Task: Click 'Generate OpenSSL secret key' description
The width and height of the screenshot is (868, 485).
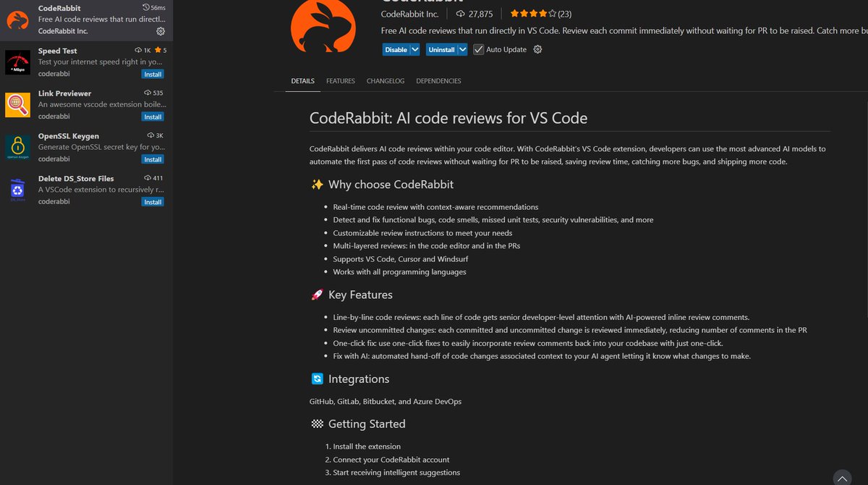Action: tap(101, 147)
